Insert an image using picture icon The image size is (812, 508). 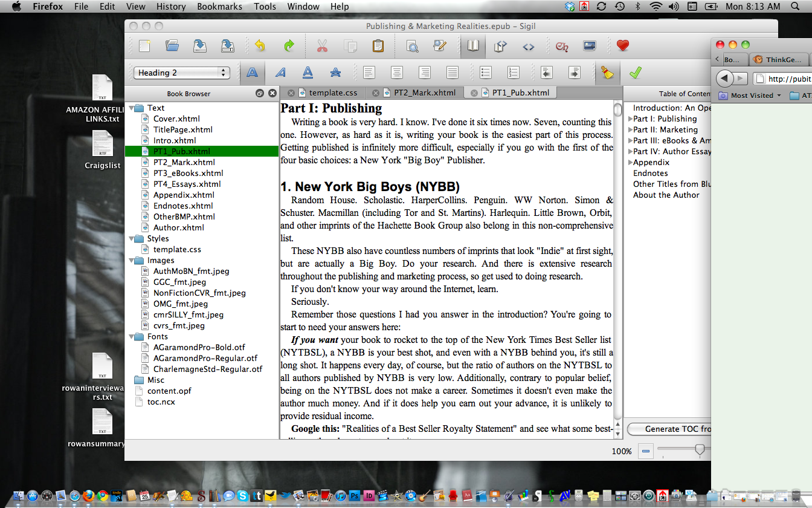pos(590,46)
